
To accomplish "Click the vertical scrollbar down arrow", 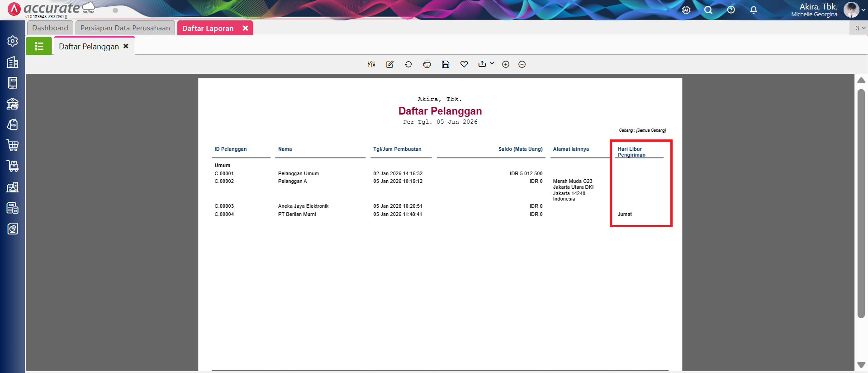I will click(x=861, y=365).
